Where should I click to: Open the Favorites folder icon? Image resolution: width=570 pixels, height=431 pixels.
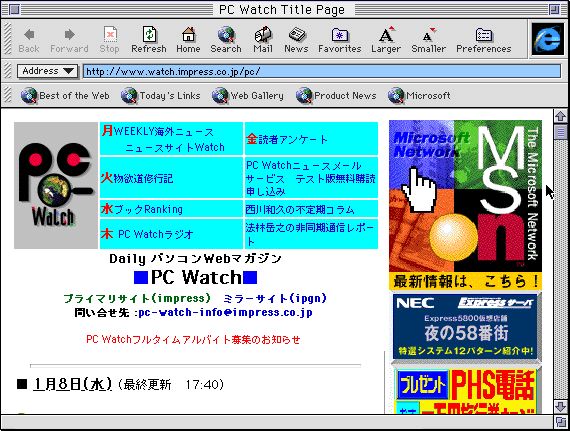click(x=340, y=39)
